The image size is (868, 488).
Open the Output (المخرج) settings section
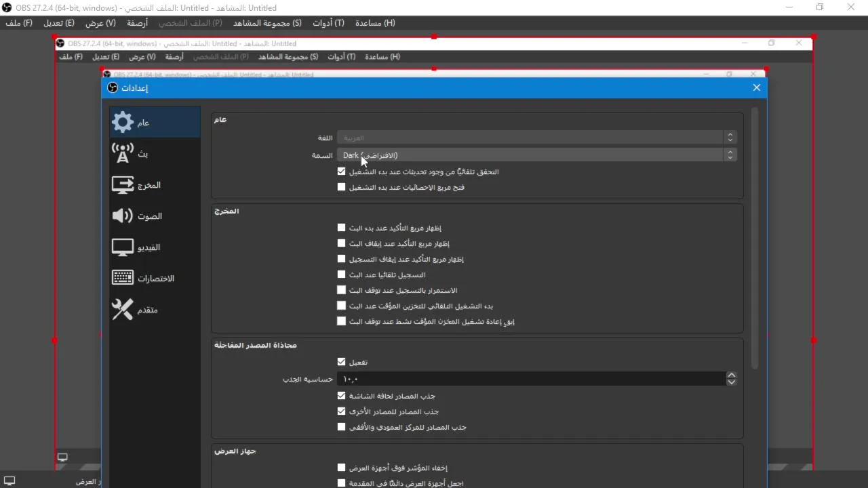click(x=155, y=185)
